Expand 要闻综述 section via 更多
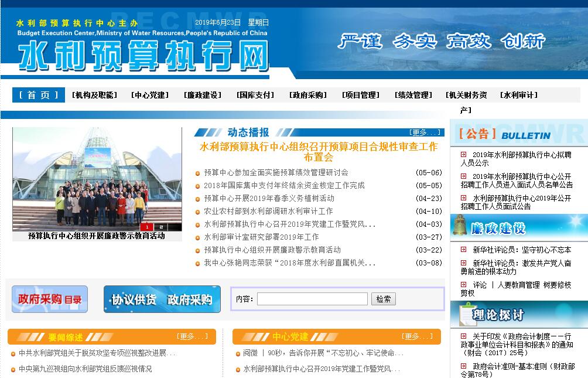The height and width of the screenshot is (378, 588). [192, 336]
